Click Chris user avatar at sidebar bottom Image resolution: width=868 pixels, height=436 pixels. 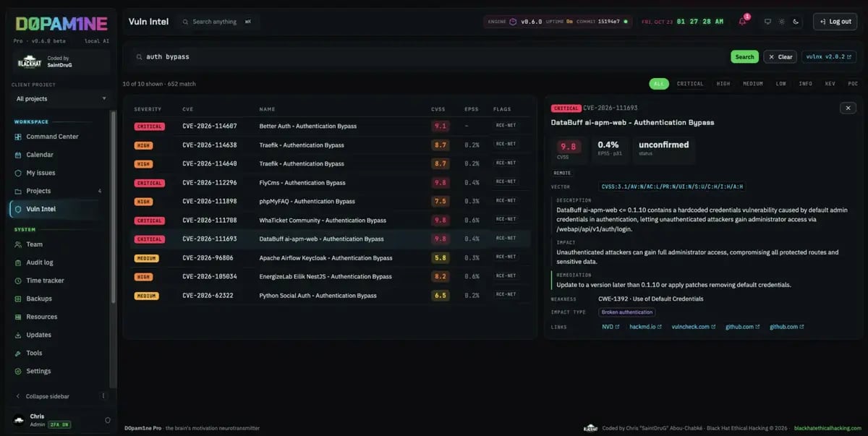(19, 420)
